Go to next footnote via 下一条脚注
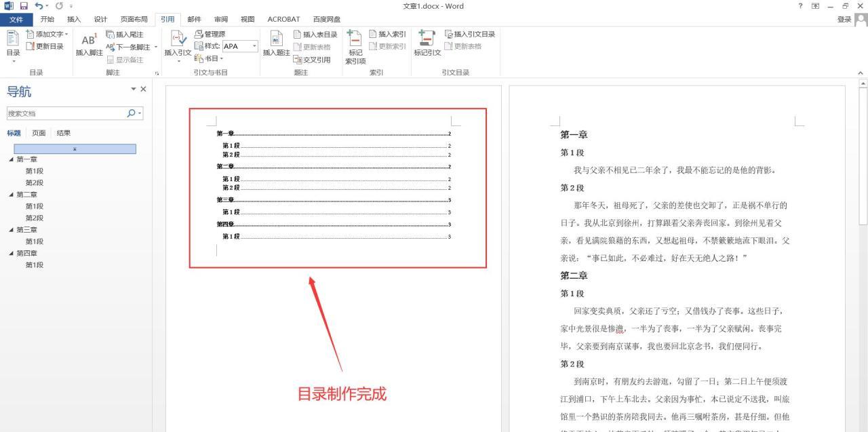Image resolution: width=868 pixels, height=432 pixels. click(128, 47)
